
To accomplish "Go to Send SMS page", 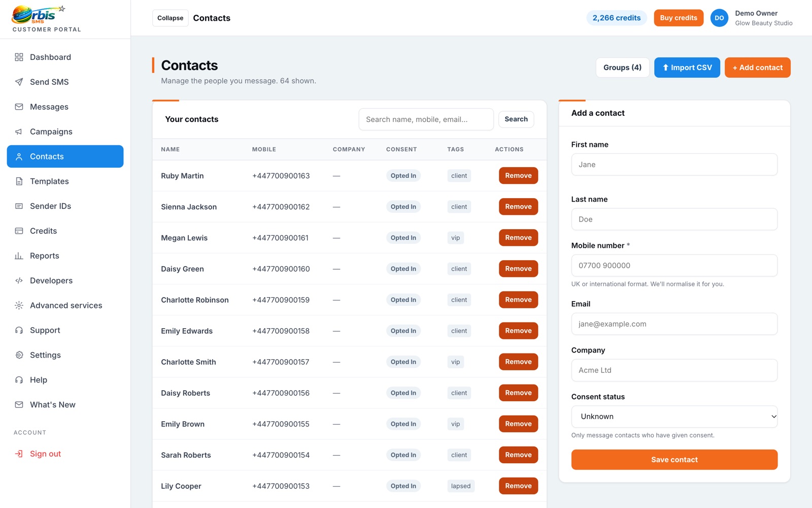I will click(x=65, y=82).
